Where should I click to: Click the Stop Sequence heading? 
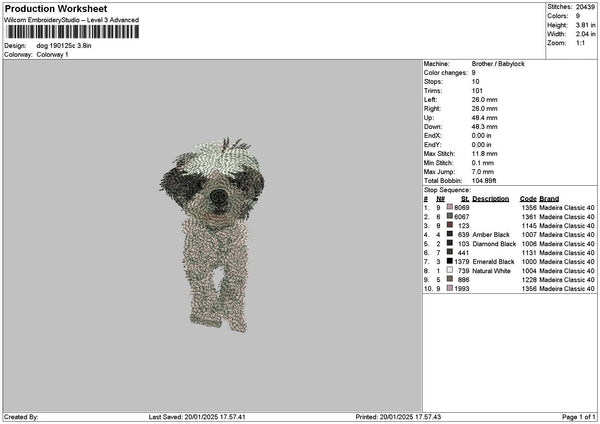(x=446, y=188)
